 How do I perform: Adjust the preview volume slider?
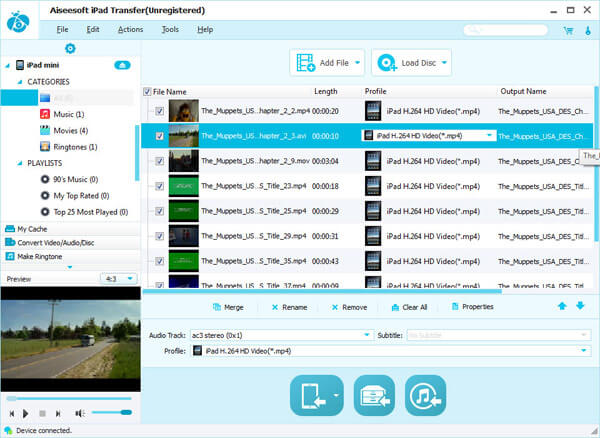[112, 412]
